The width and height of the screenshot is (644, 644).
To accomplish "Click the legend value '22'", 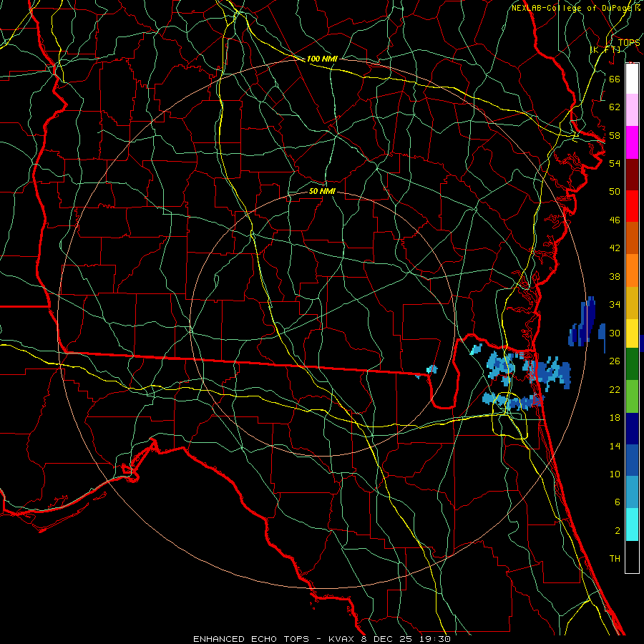I will pos(615,389).
